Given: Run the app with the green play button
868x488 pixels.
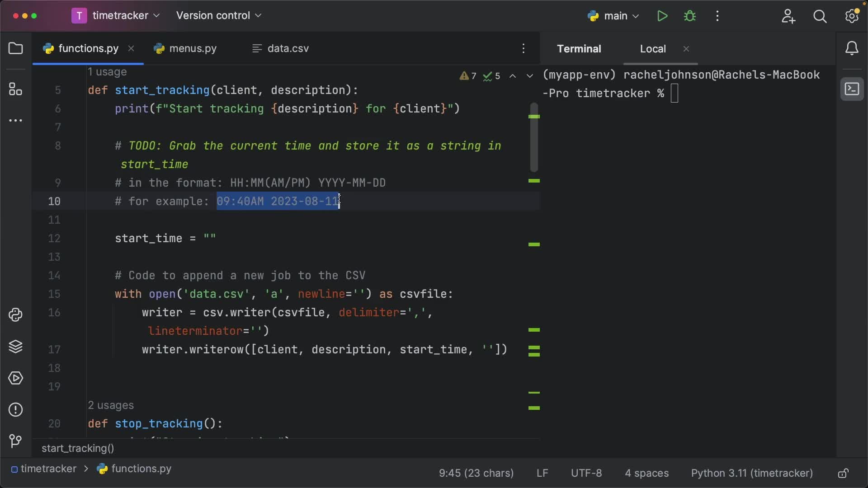Looking at the screenshot, I should tap(662, 16).
